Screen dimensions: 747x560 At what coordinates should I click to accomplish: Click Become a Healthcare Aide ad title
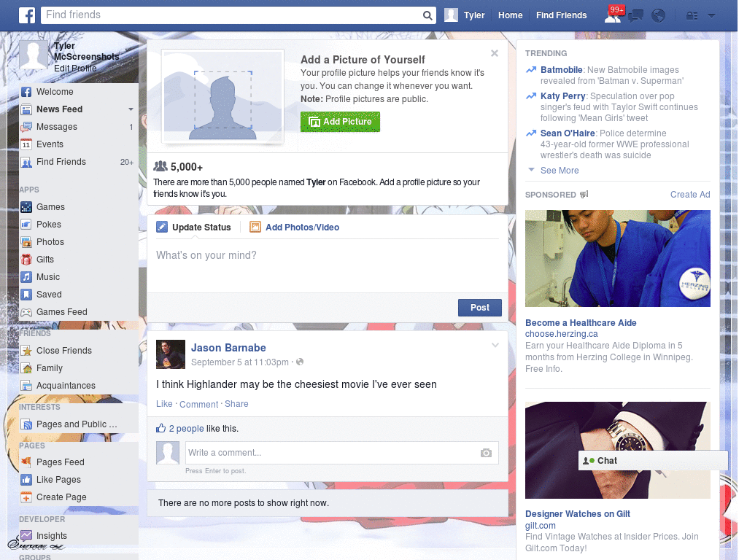point(581,323)
